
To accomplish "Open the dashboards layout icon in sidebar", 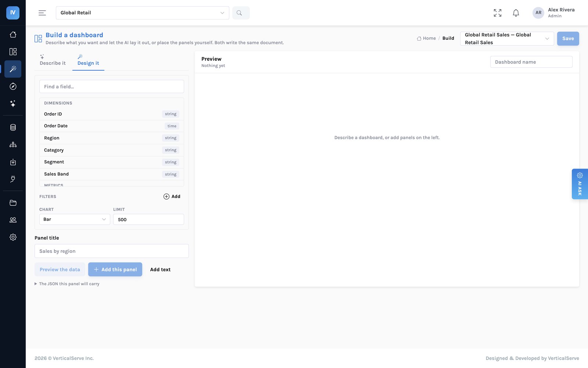I will [13, 52].
